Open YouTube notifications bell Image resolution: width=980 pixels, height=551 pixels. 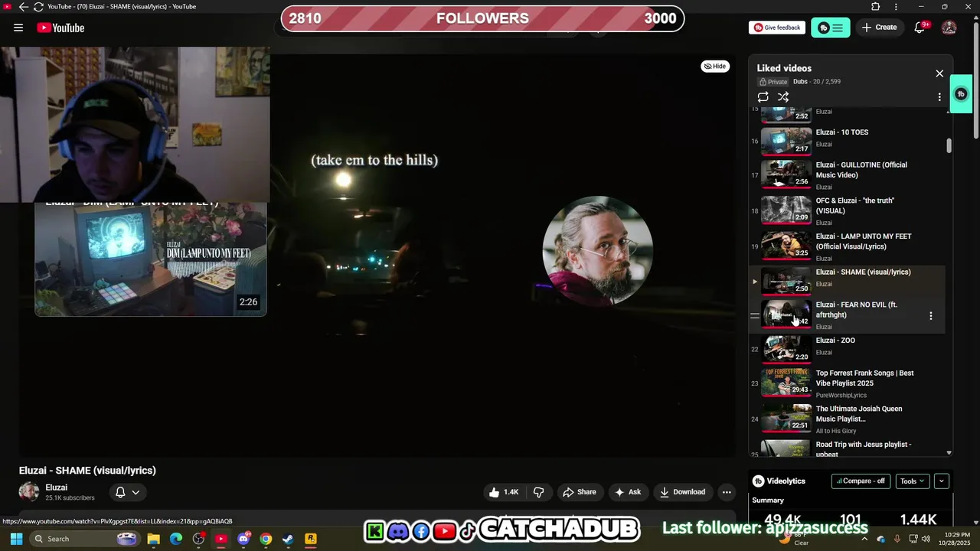[920, 28]
